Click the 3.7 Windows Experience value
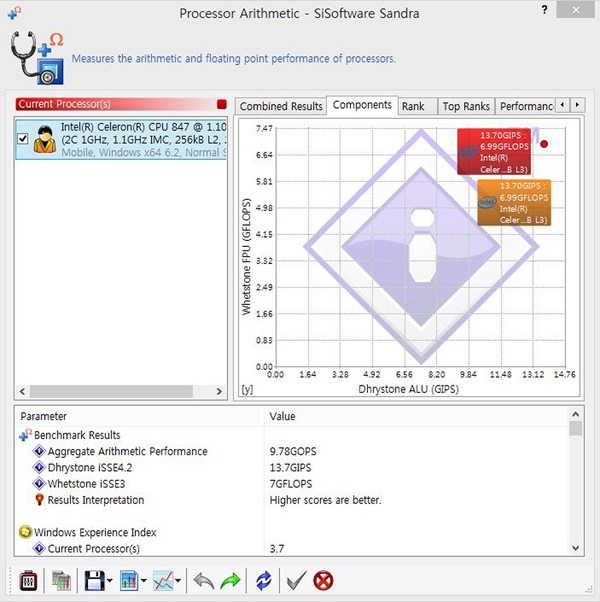 coord(277,549)
